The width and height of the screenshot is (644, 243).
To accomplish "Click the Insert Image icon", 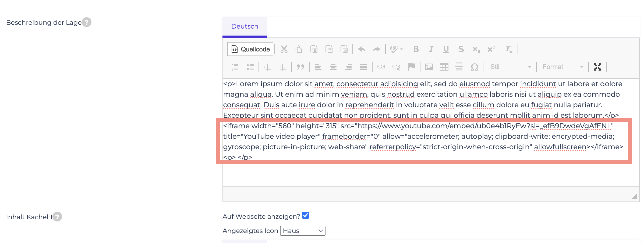I will tap(429, 67).
